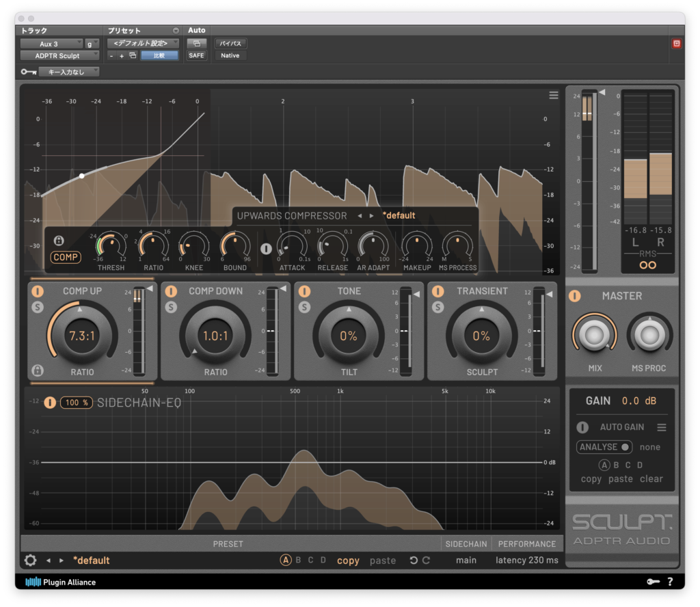
Task: Click the Plugin Alliance logo
Action: click(60, 582)
